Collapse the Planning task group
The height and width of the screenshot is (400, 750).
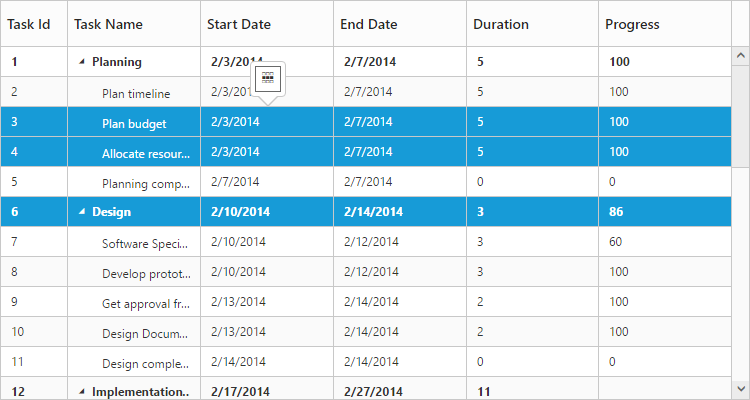[x=82, y=62]
